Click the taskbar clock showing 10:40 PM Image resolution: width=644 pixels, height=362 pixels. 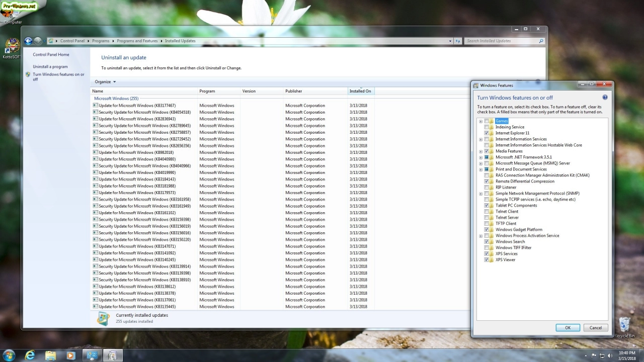point(627,355)
